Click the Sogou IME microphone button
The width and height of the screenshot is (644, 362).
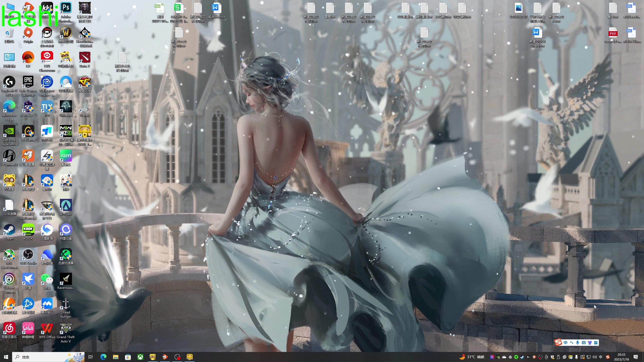click(578, 343)
